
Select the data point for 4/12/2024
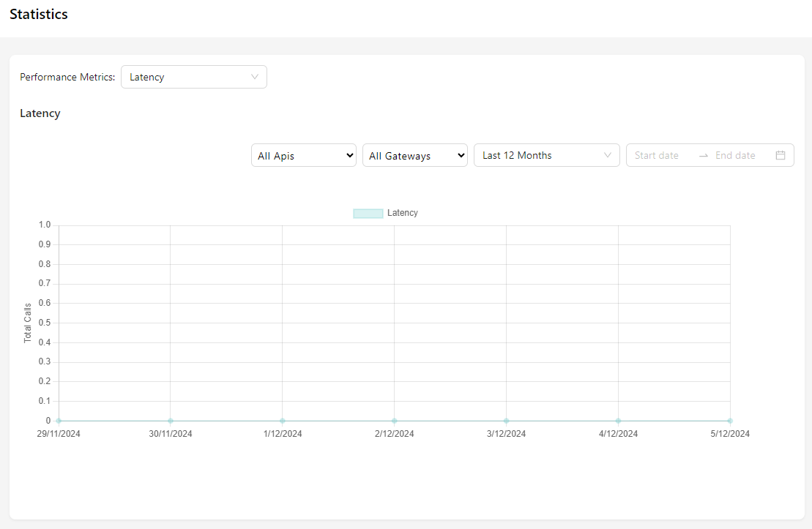[618, 421]
